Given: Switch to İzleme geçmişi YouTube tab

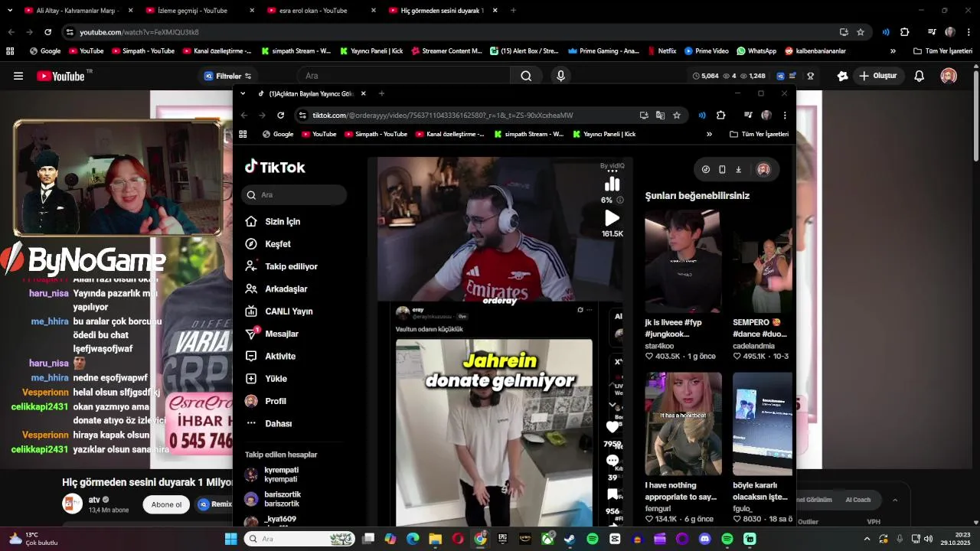Looking at the screenshot, I should (198, 11).
